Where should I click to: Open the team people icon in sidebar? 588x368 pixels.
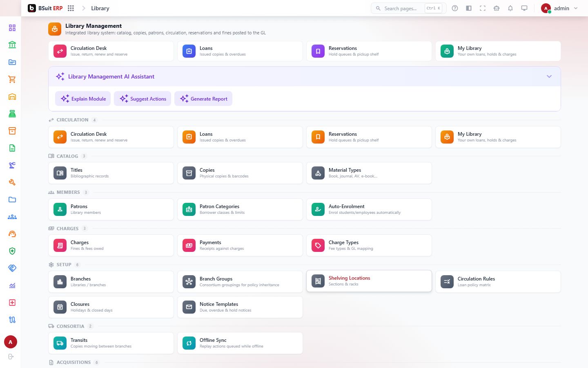pos(12,217)
